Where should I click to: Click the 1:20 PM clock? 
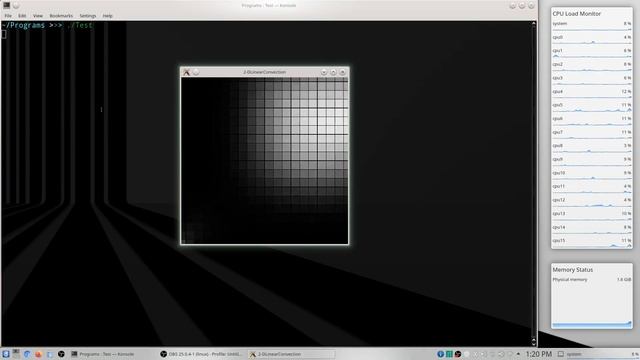click(x=539, y=354)
